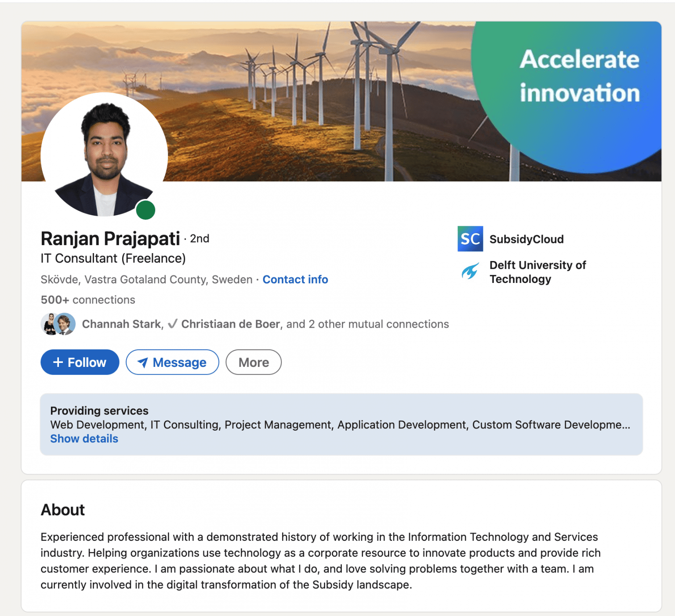The height and width of the screenshot is (616, 675).
Task: Click the verification checkmark beside Christiaan de Boer
Action: pyautogui.click(x=173, y=324)
